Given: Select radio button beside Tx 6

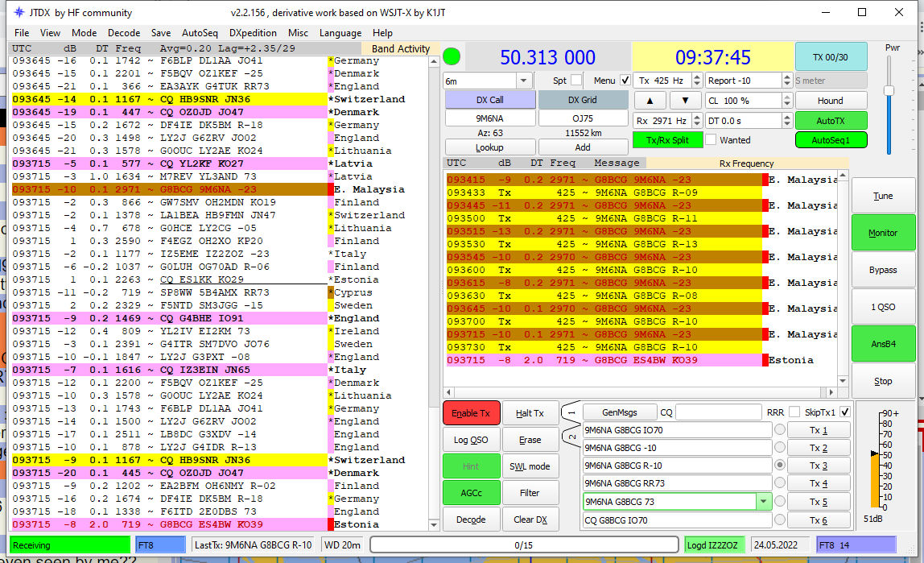Looking at the screenshot, I should (780, 520).
